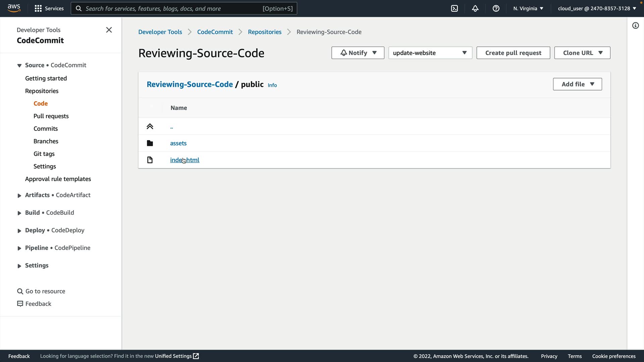Go to Pull requests in sidebar
The image size is (644, 362).
pyautogui.click(x=51, y=116)
